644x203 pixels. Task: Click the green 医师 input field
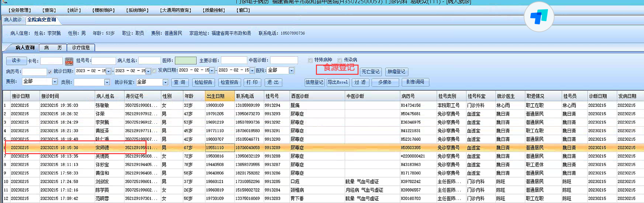pos(185,60)
